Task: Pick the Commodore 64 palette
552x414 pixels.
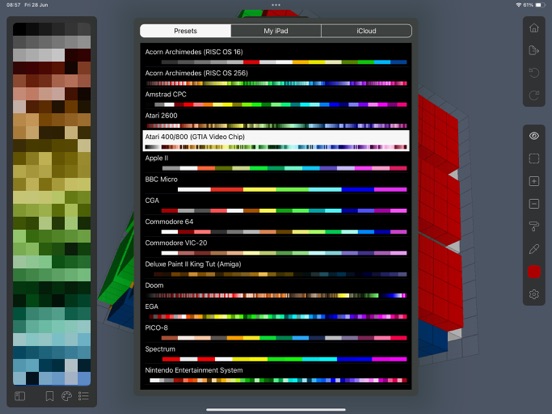Action: pos(276,226)
